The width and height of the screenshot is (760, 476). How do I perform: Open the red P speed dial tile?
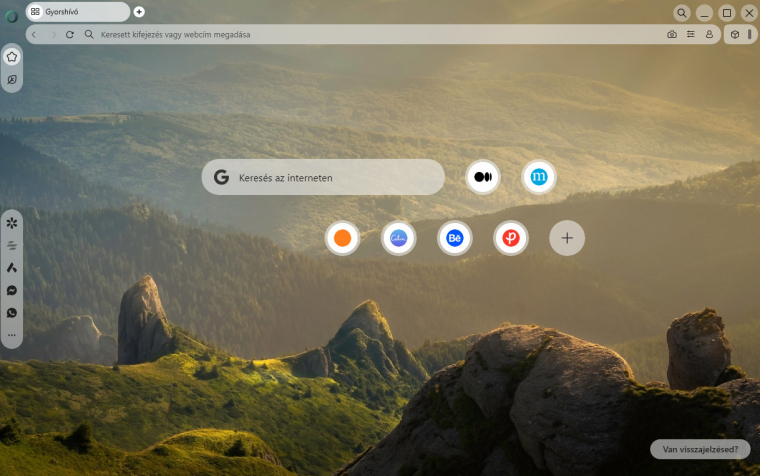coord(511,238)
